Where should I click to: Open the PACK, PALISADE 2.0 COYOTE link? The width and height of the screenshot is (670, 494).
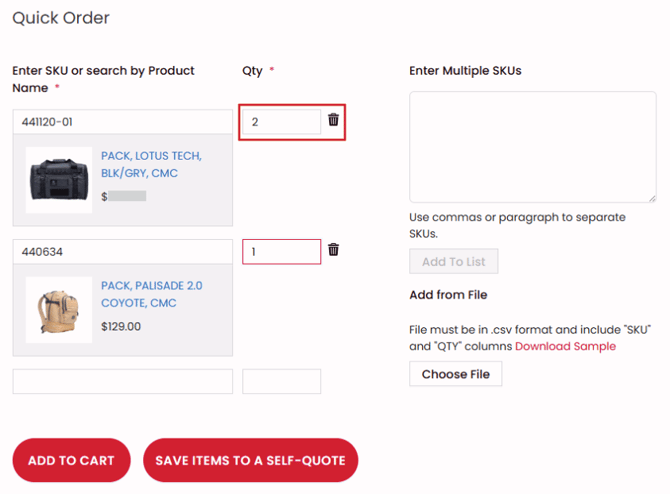click(x=151, y=294)
